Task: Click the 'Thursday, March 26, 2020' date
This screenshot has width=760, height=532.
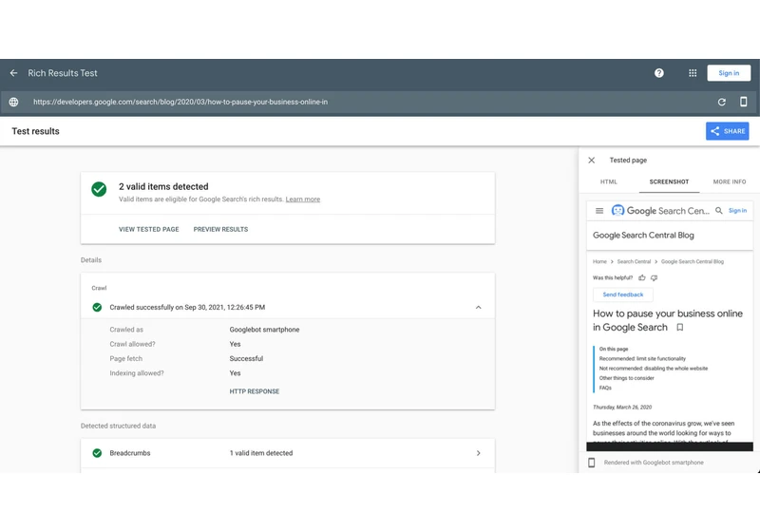Action: [622, 407]
